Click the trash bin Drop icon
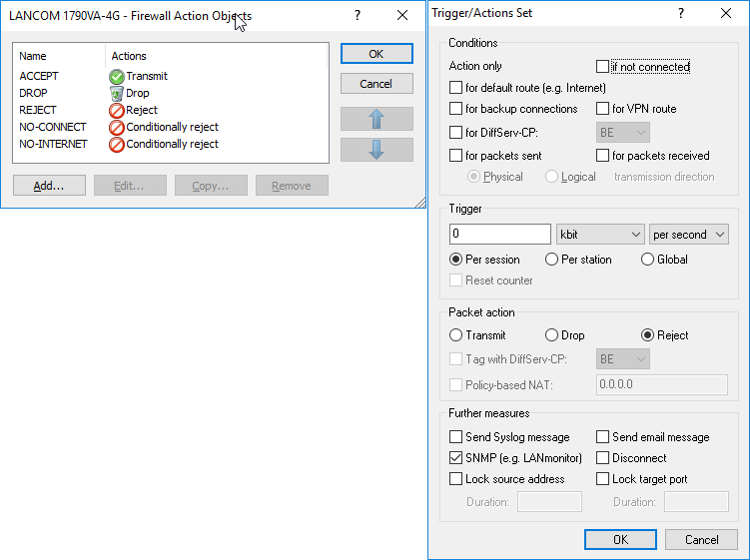Image resolution: width=750 pixels, height=560 pixels. (x=117, y=93)
